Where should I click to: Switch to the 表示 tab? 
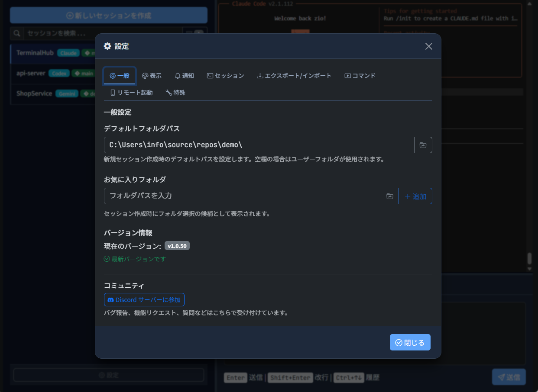click(152, 76)
